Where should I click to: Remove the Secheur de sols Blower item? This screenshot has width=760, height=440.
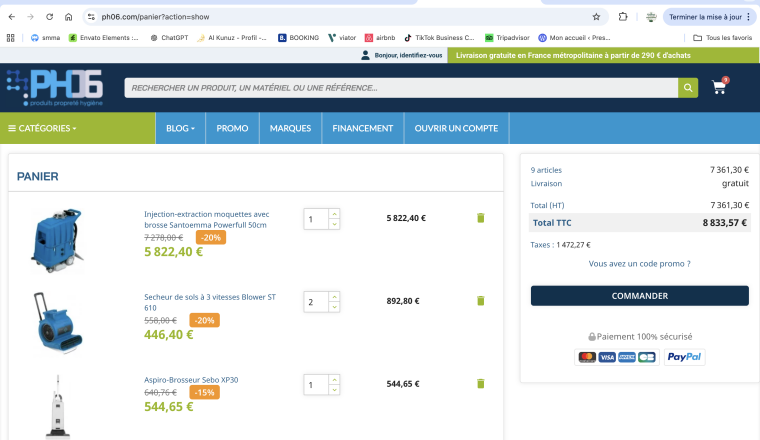[x=480, y=301]
